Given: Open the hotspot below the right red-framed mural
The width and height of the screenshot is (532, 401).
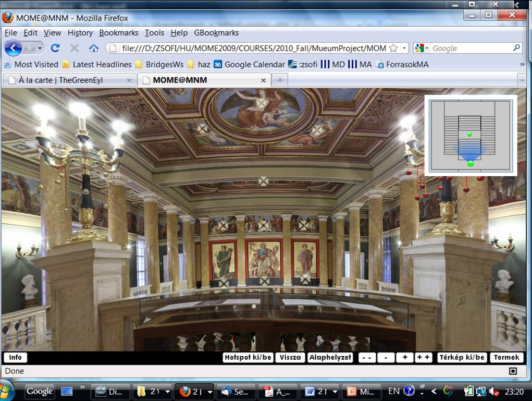Looking at the screenshot, I should (x=305, y=281).
